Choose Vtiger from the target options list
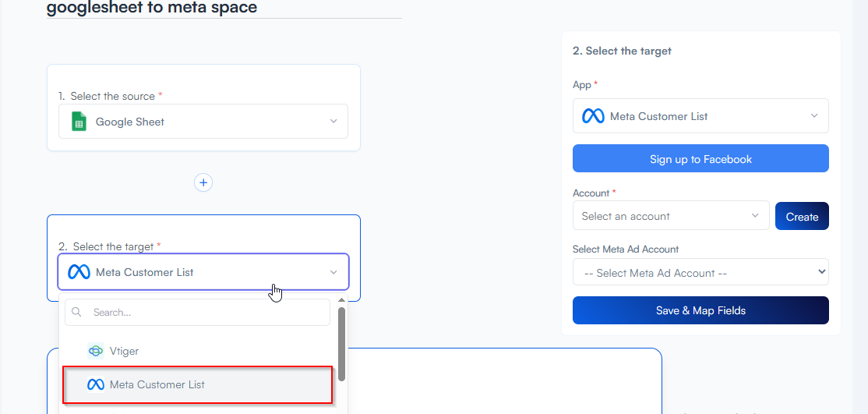 coord(125,351)
